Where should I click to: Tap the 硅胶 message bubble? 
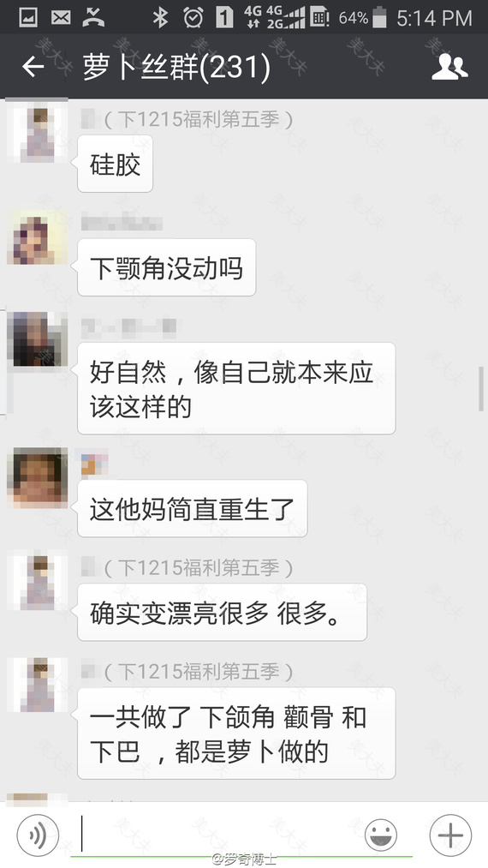[x=115, y=165]
